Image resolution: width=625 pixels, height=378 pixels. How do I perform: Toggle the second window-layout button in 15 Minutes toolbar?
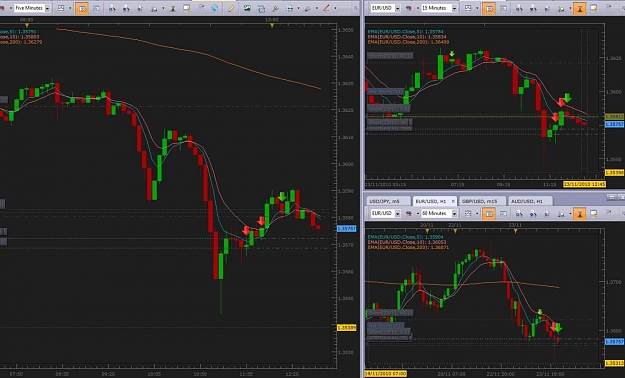pyautogui.click(x=503, y=8)
